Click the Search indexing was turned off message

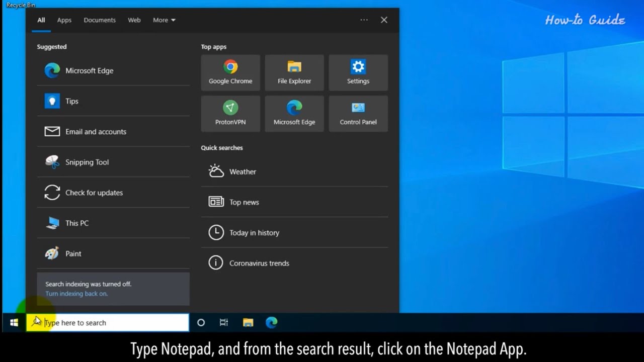tap(88, 284)
